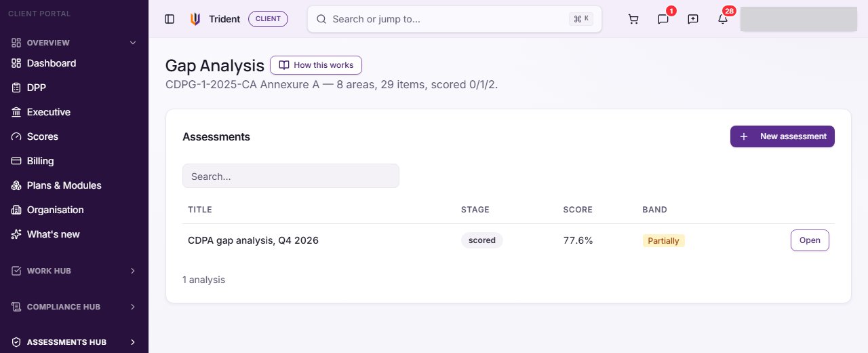Click the BAND column header

[x=654, y=210]
